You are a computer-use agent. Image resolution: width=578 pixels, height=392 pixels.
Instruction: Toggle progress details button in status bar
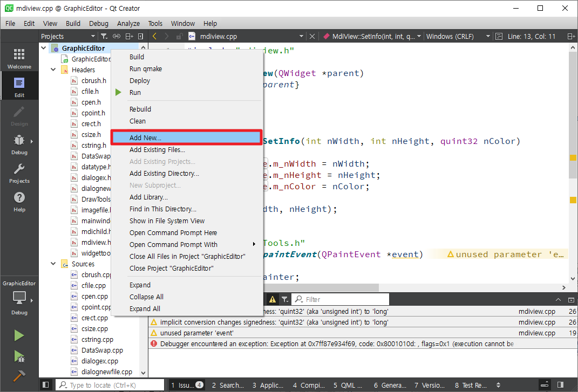545,384
